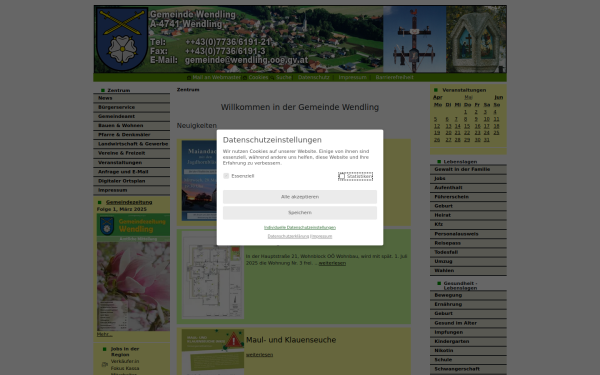Screen dimensions: 600x375
Task: Open Datenschutzerklärung link in the dialog
Action: [288, 236]
